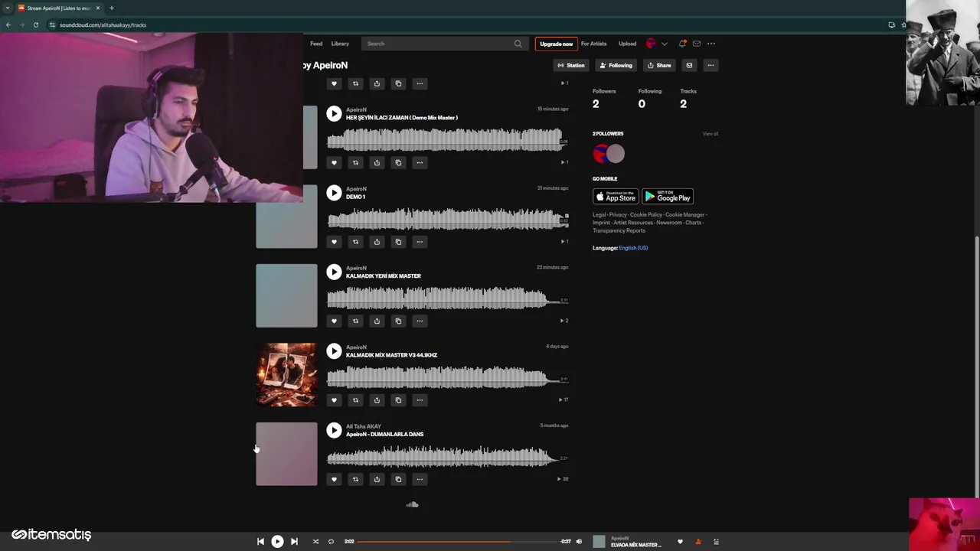Viewport: 980px width, 551px height.
Task: Open the Upload page
Action: 627,44
